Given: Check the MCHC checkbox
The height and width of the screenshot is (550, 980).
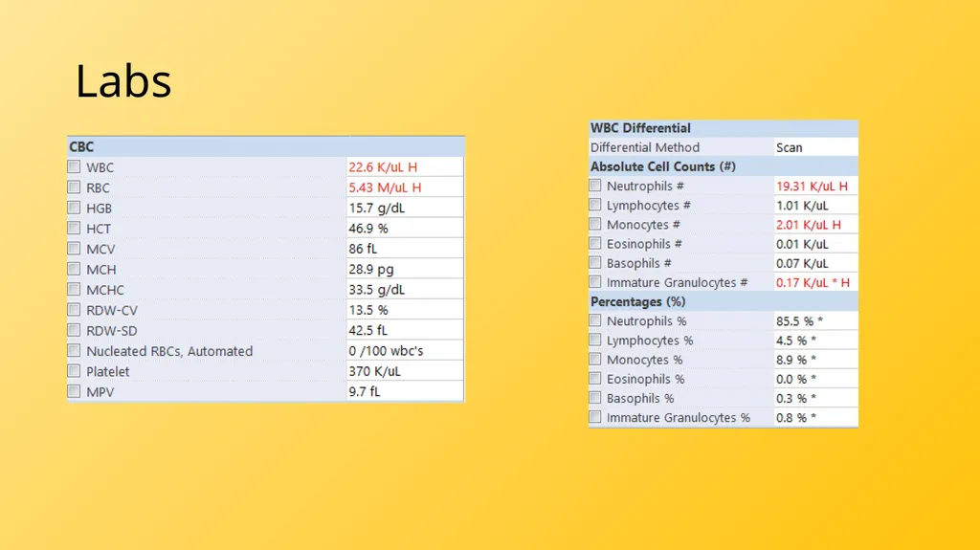Looking at the screenshot, I should tap(74, 290).
